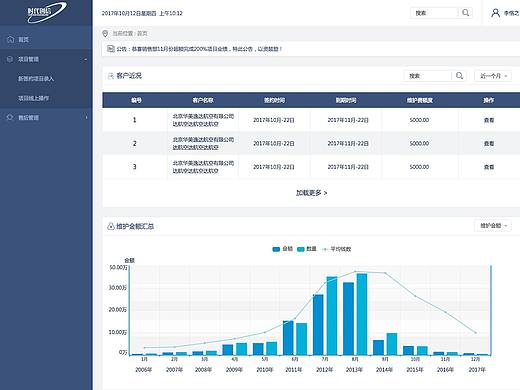520x390 pixels.
Task: Click the user name next to the avatar
Action: tap(511, 13)
